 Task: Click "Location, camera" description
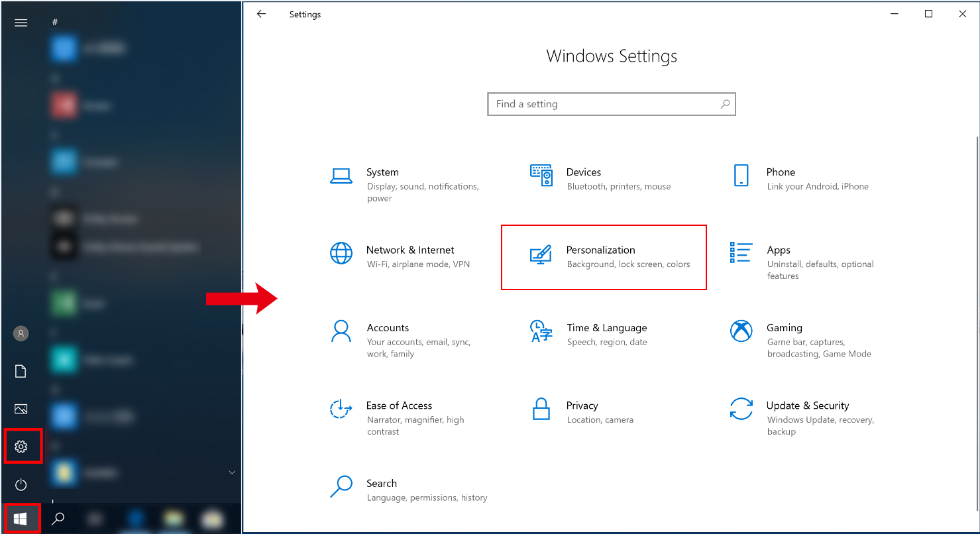600,420
